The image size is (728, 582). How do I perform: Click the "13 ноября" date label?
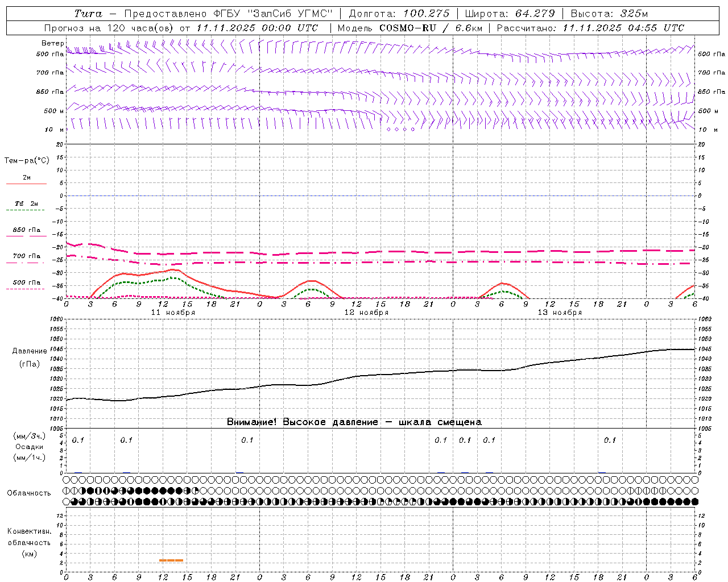[560, 313]
